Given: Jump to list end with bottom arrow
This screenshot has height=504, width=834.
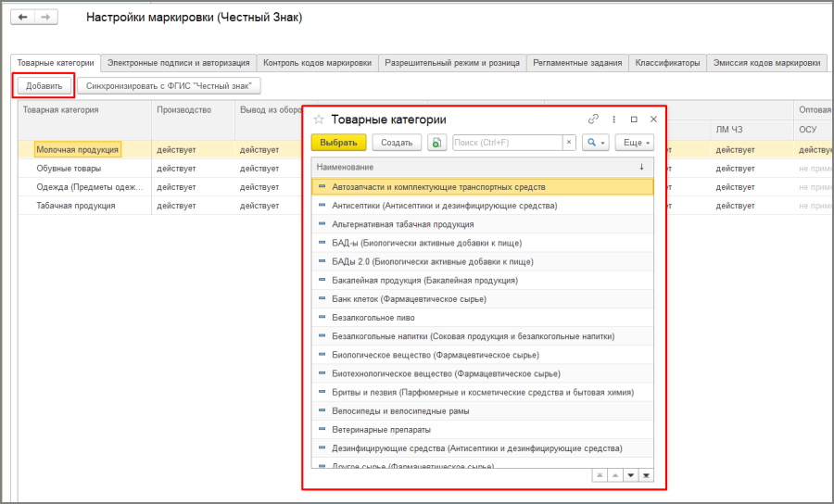Looking at the screenshot, I should pos(646,475).
